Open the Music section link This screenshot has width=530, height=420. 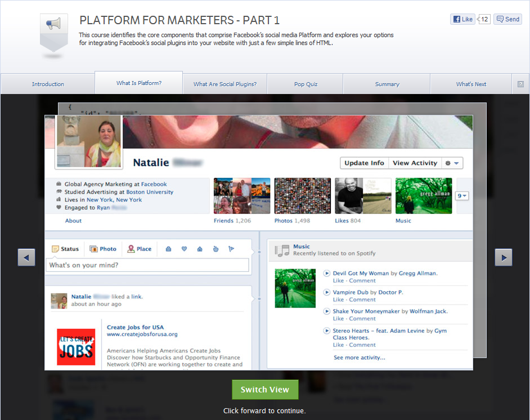(x=403, y=221)
